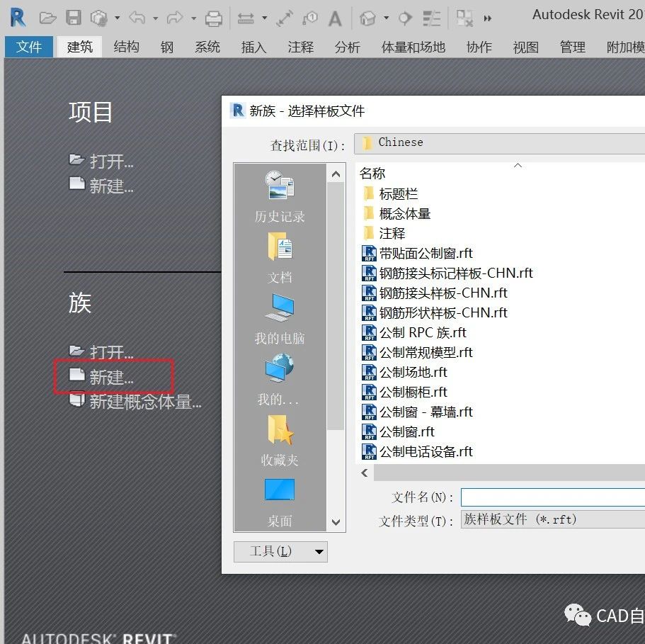
Task: Click the places panel scroll-down arrow
Action: pos(336,521)
